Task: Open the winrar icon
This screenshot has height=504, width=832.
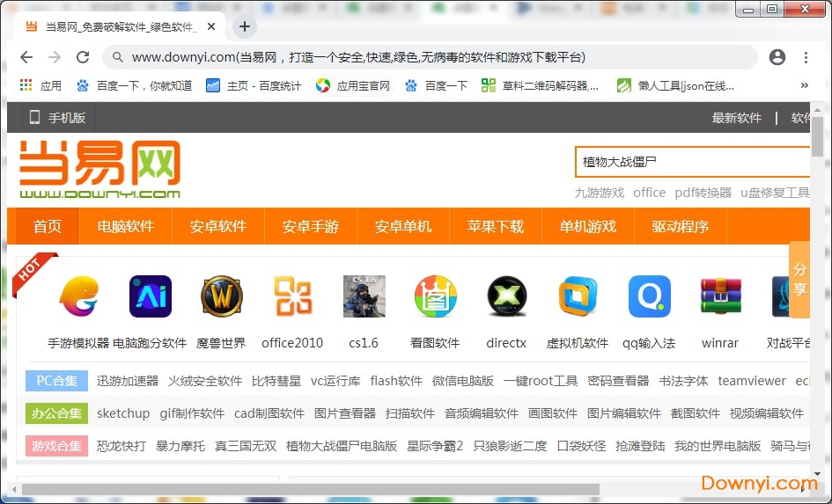Action: (720, 296)
